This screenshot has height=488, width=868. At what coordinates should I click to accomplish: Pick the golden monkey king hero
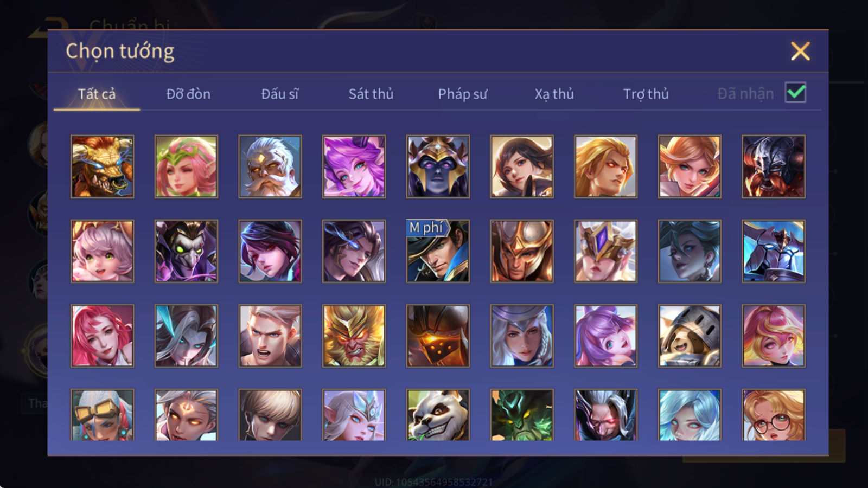tap(354, 336)
